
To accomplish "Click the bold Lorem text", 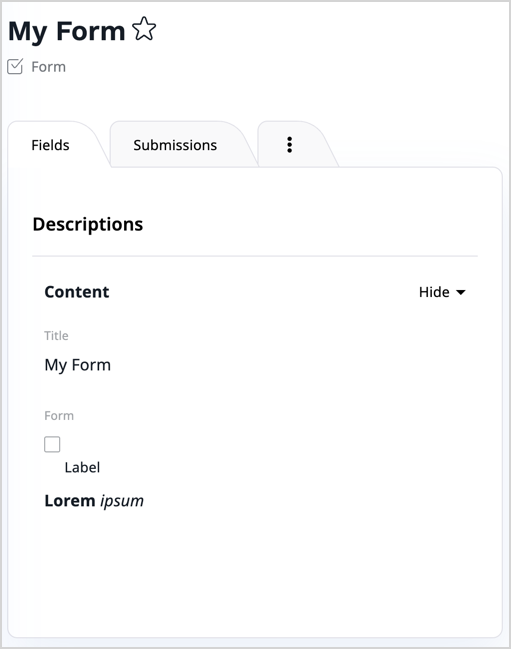I will click(x=70, y=501).
